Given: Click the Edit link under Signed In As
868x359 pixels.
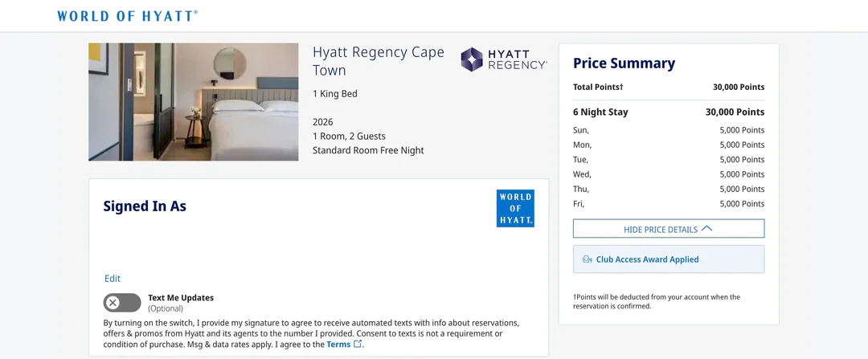Looking at the screenshot, I should tap(113, 279).
